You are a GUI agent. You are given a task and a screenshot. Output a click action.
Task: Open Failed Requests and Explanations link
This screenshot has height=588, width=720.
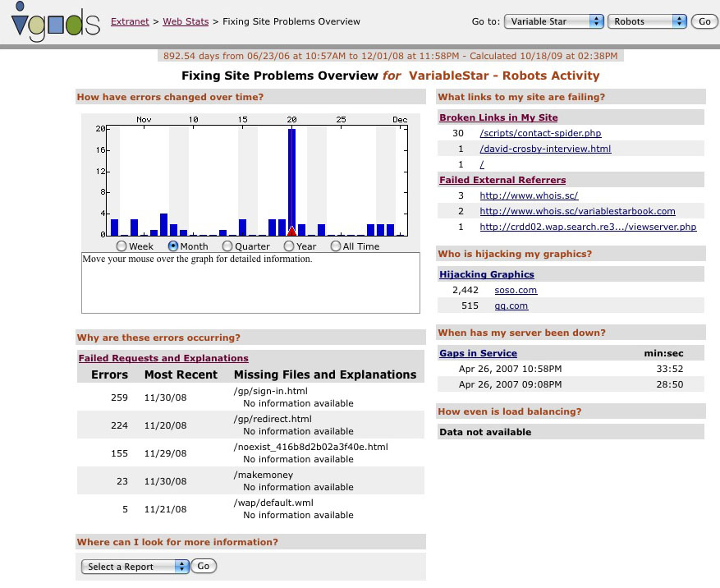pos(163,358)
